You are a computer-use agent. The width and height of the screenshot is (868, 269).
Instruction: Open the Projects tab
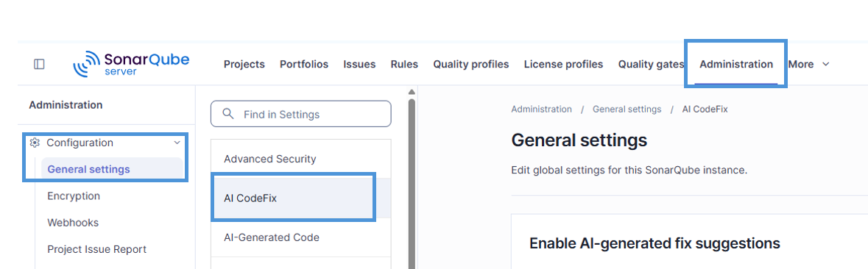[x=244, y=64]
